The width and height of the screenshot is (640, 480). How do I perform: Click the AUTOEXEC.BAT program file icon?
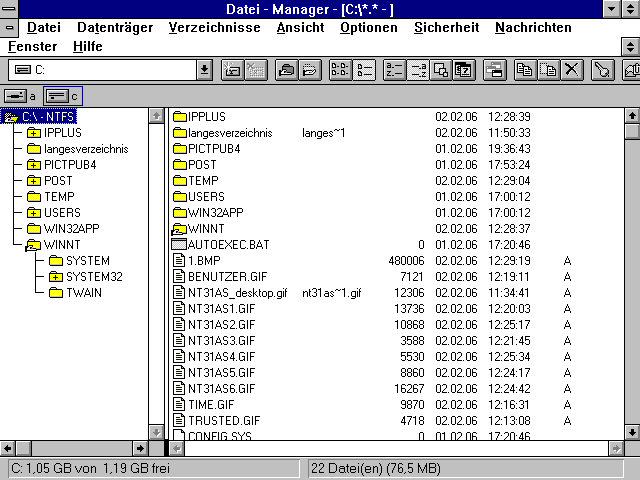click(x=179, y=244)
